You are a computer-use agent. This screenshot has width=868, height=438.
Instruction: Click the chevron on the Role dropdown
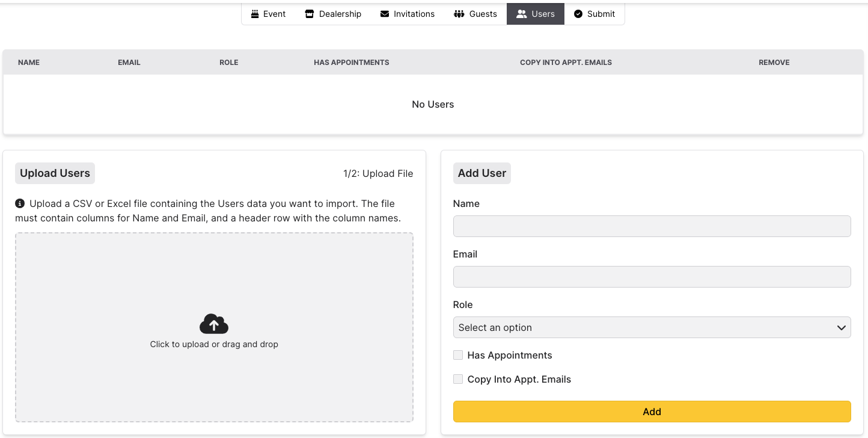[x=842, y=327]
